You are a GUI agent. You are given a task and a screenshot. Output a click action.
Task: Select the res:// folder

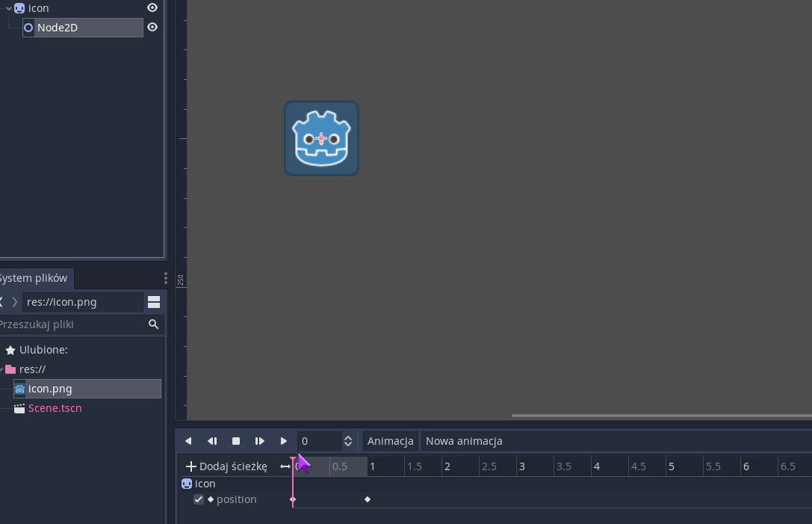coord(32,369)
